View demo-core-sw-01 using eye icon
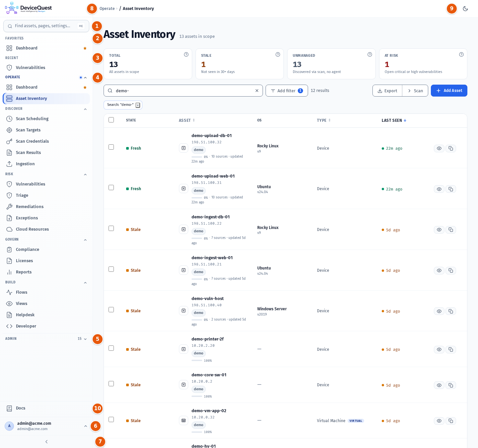The width and height of the screenshot is (478, 448). pyautogui.click(x=439, y=385)
